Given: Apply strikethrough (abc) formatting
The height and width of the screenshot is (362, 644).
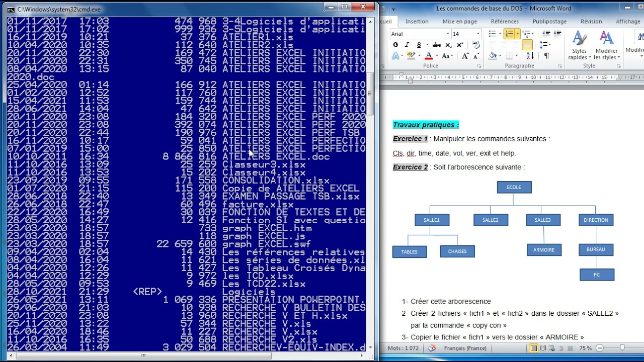Looking at the screenshot, I should 437,45.
